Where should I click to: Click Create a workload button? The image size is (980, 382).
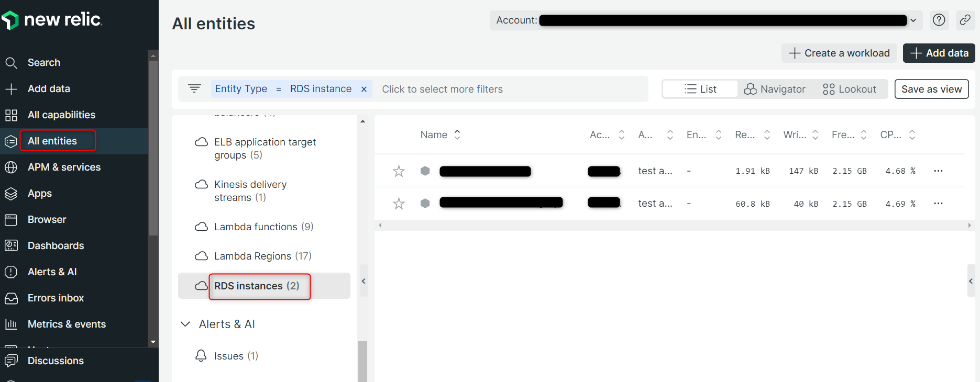click(x=839, y=53)
